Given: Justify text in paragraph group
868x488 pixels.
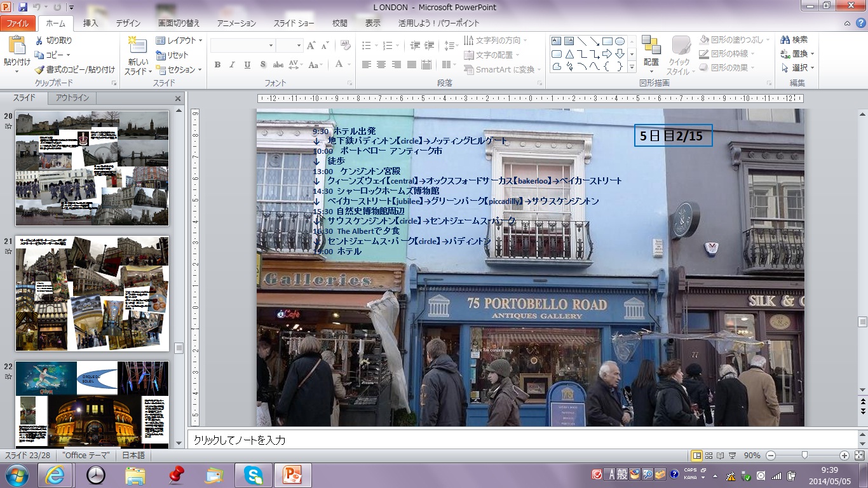Looking at the screenshot, I should coord(412,65).
